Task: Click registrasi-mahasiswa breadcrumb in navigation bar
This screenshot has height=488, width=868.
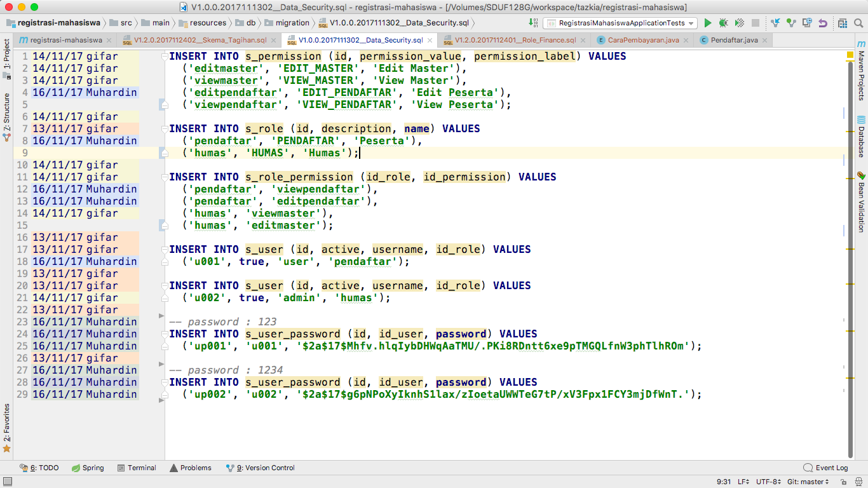Action: [53, 23]
